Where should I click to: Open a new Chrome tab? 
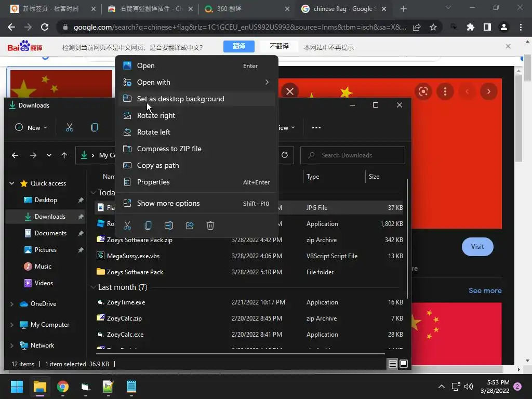pyautogui.click(x=403, y=9)
